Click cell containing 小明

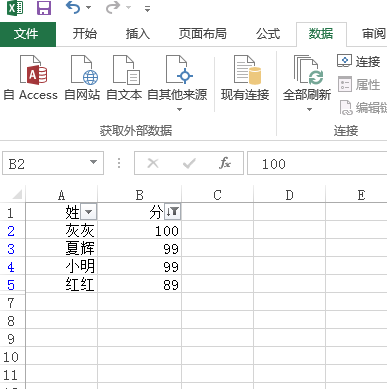coord(62,266)
